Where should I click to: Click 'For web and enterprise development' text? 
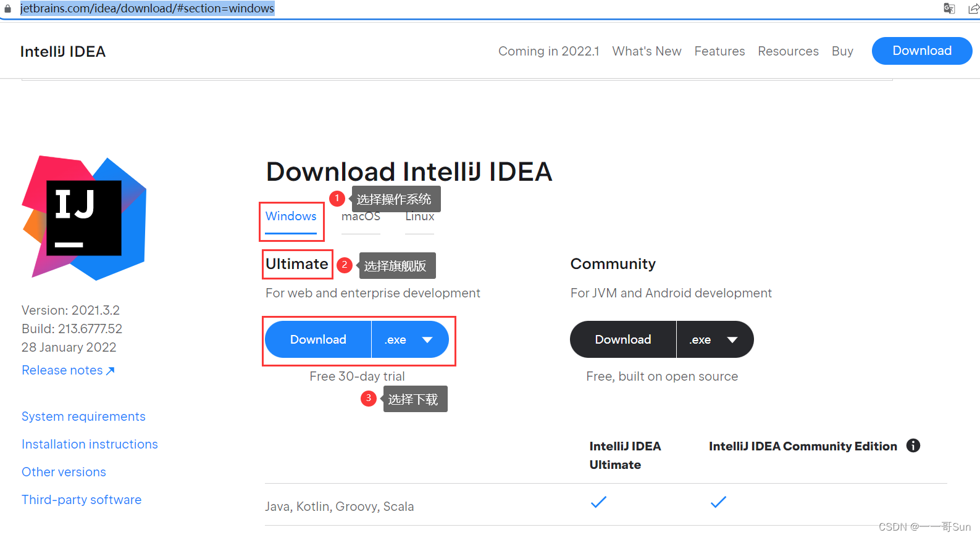[x=373, y=293]
